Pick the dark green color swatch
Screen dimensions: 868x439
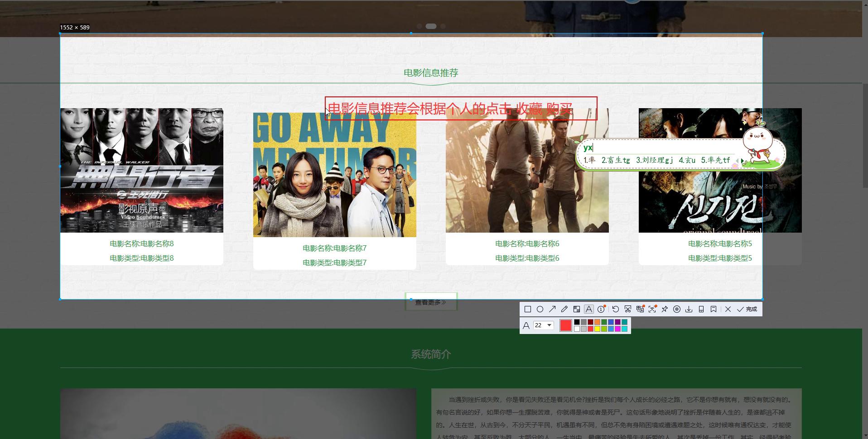coord(604,322)
